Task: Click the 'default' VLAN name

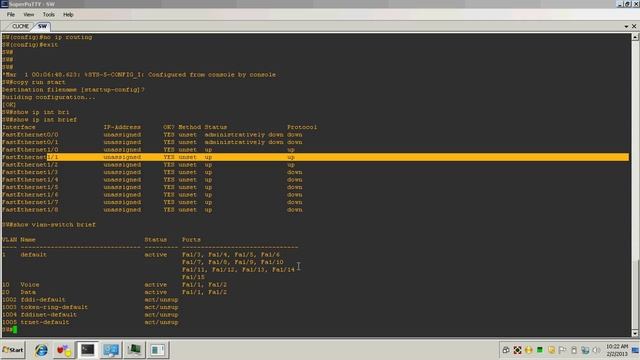Action: [33, 255]
